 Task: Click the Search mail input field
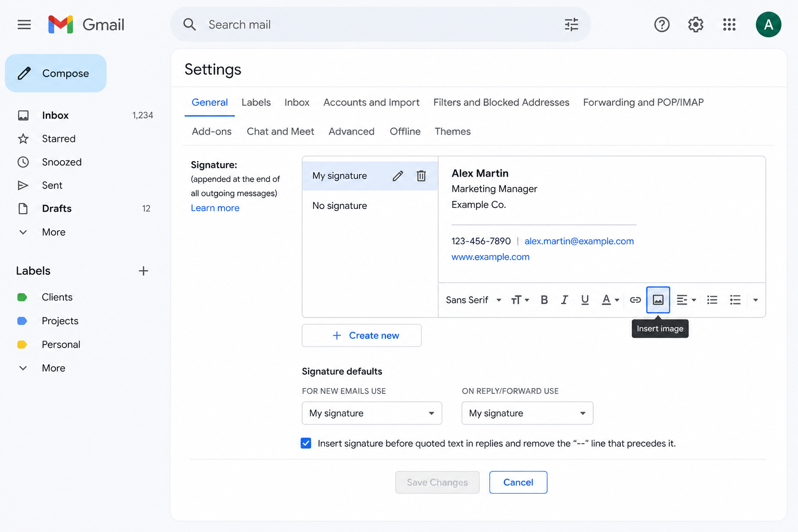[380, 24]
